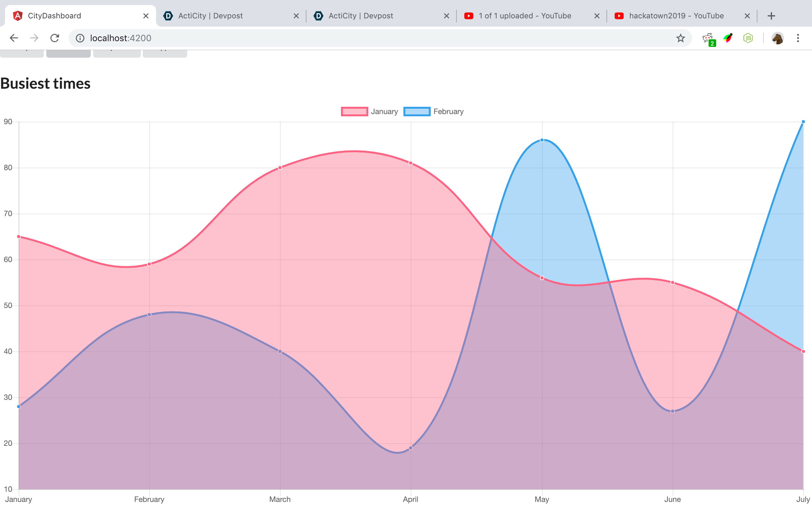Toggle February dataset via legend label

coord(448,111)
